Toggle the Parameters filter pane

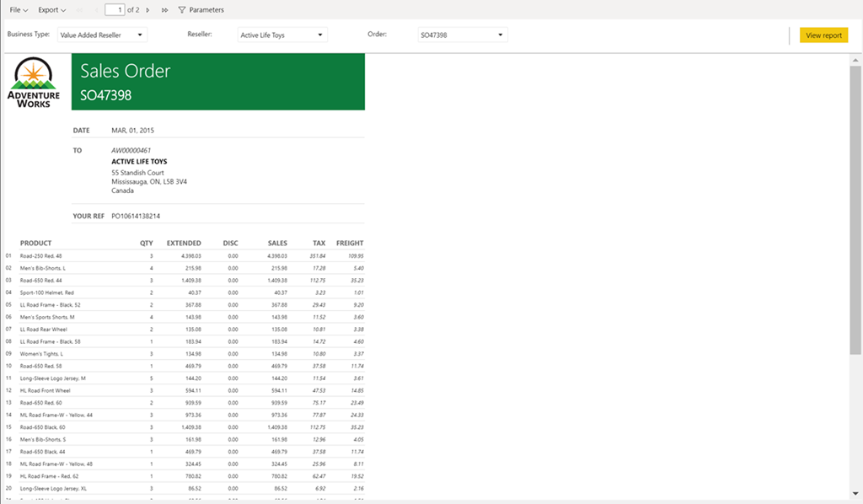pos(201,10)
